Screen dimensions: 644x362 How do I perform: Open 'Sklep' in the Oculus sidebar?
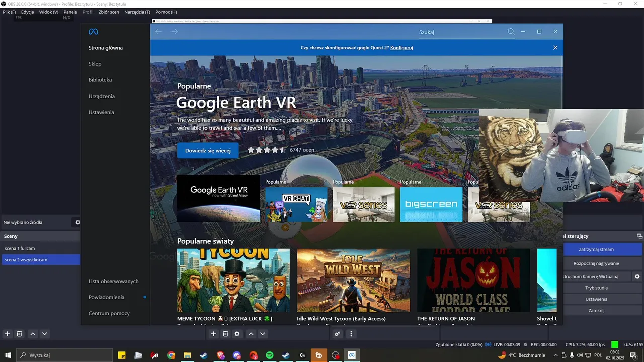tap(95, 64)
